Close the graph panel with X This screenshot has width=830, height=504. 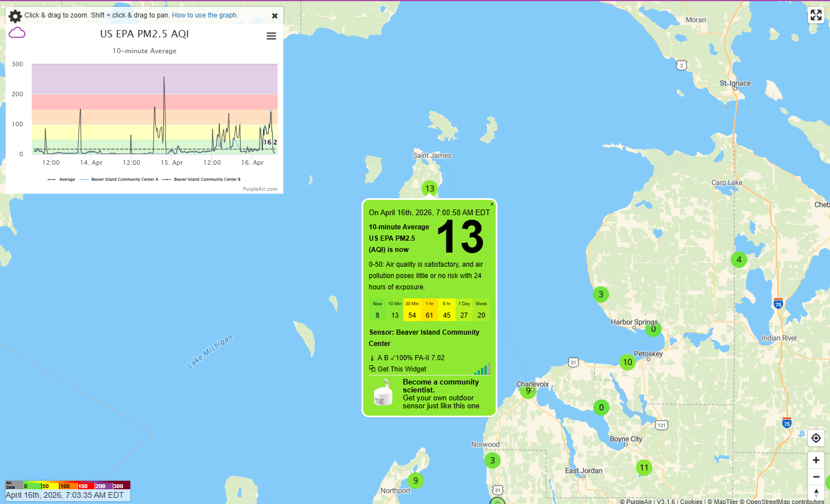(275, 16)
